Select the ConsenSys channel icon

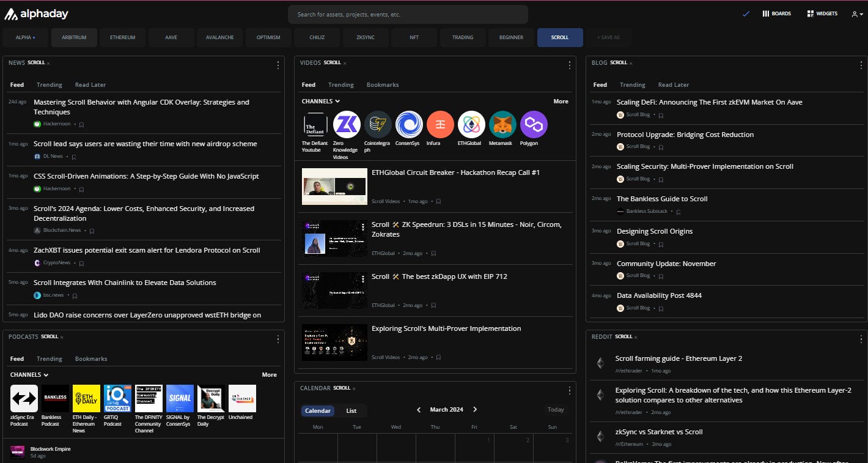click(409, 125)
